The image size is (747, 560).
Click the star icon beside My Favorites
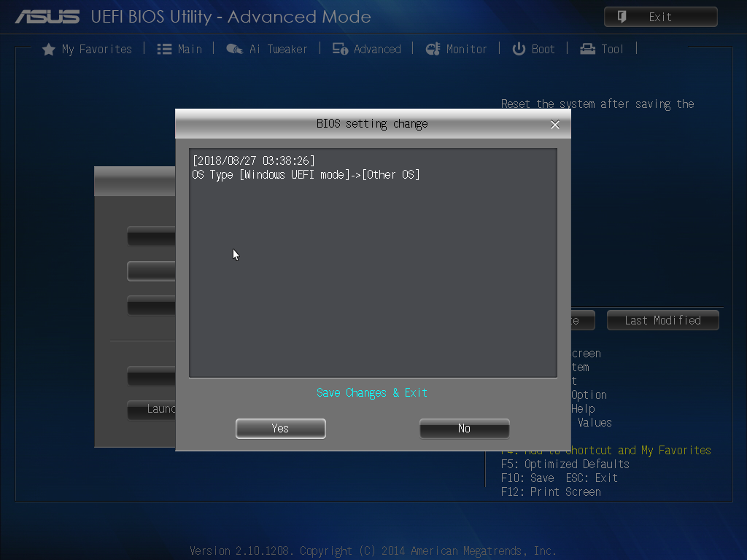tap(49, 49)
